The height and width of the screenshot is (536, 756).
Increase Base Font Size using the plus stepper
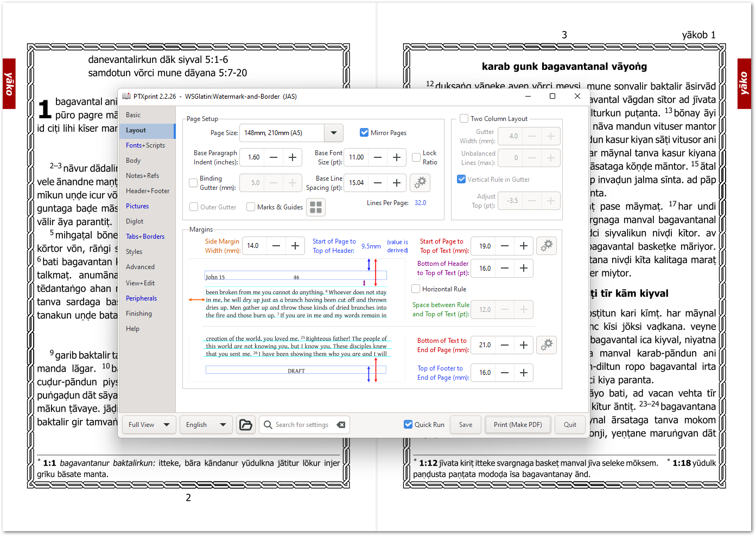[x=396, y=157]
